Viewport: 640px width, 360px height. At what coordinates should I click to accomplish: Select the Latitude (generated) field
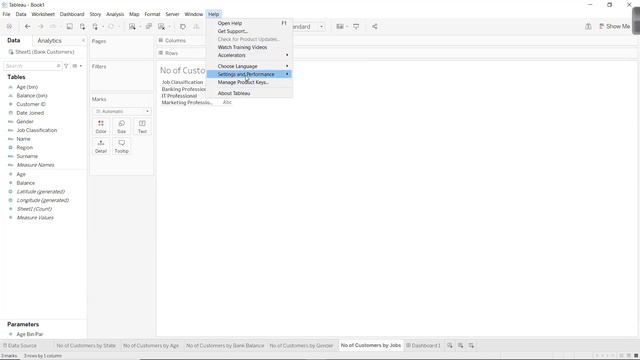41,191
